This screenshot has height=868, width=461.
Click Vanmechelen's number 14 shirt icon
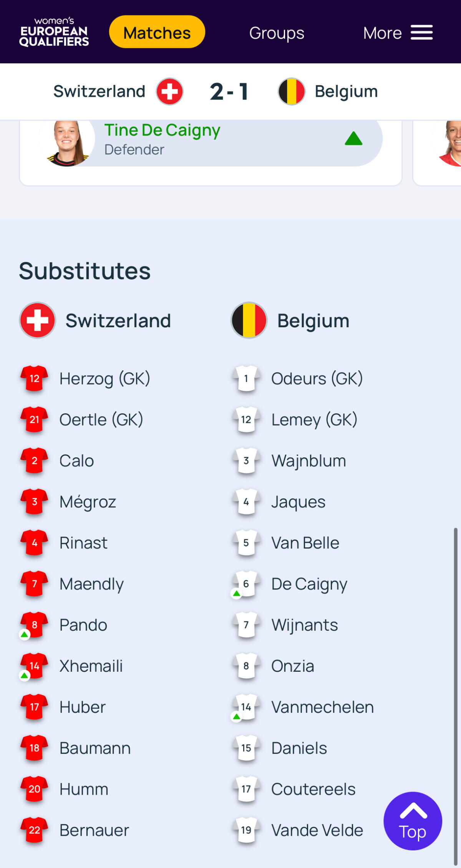tap(246, 707)
